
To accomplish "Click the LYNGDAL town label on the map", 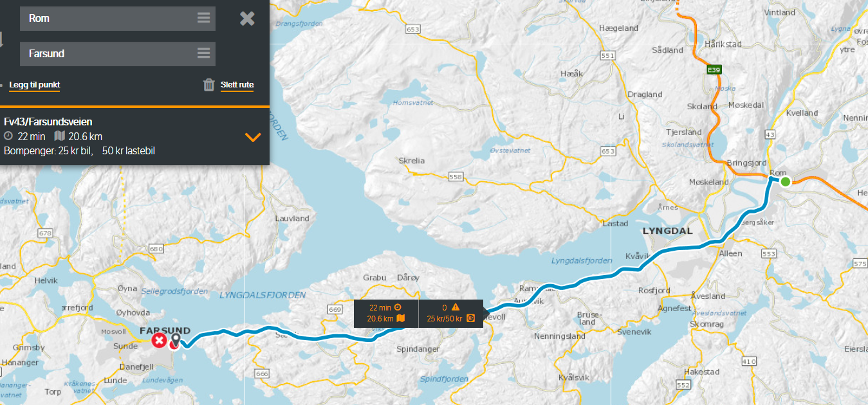I will tap(667, 230).
